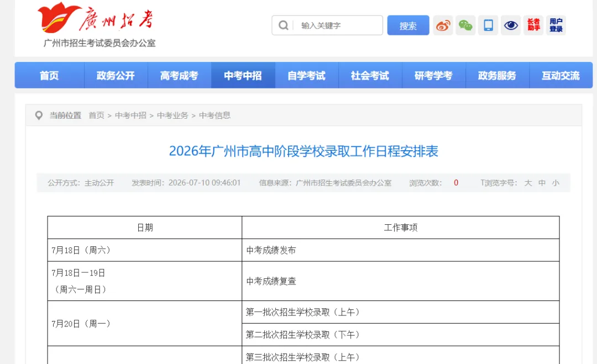
Task: Click the red 浏览次数 count 0
Action: point(456,183)
